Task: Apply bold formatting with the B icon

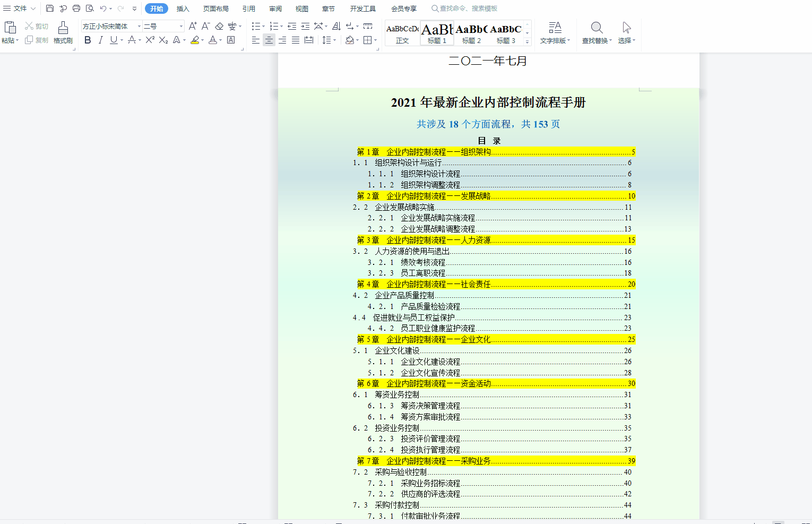Action: [88, 39]
